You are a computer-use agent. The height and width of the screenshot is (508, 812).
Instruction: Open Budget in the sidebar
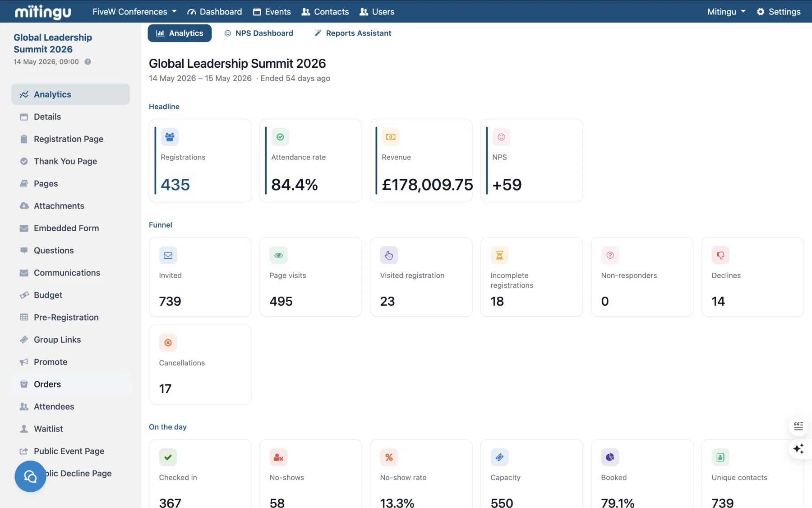pos(70,295)
